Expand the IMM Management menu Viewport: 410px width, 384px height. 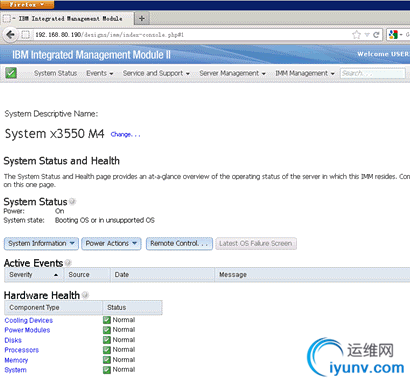(305, 73)
